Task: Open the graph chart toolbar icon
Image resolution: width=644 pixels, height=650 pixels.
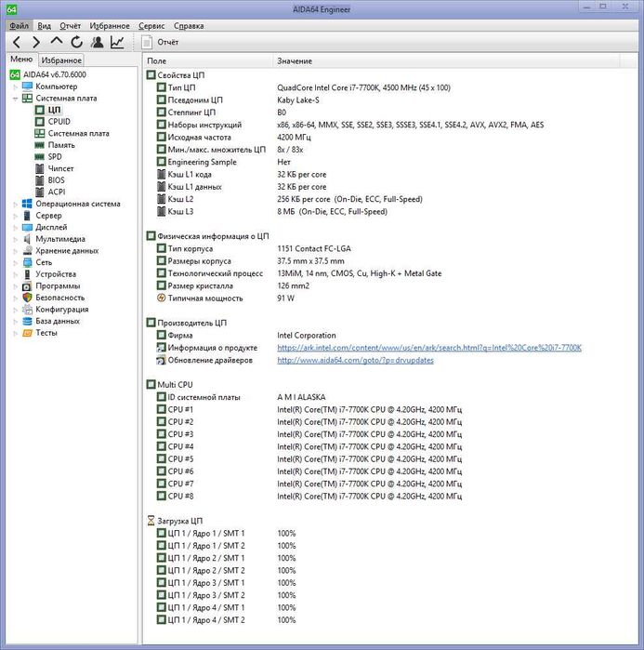Action: 117,42
